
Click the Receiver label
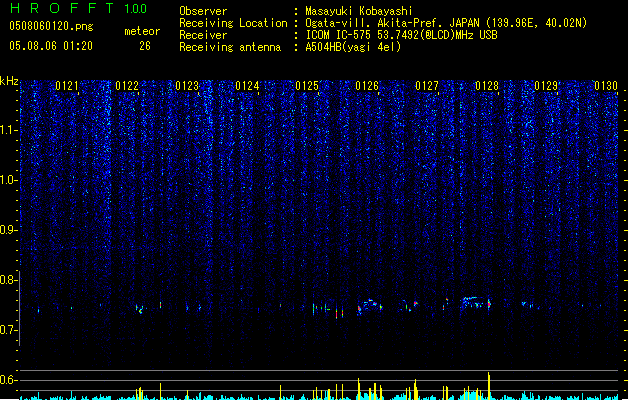pyautogui.click(x=203, y=35)
